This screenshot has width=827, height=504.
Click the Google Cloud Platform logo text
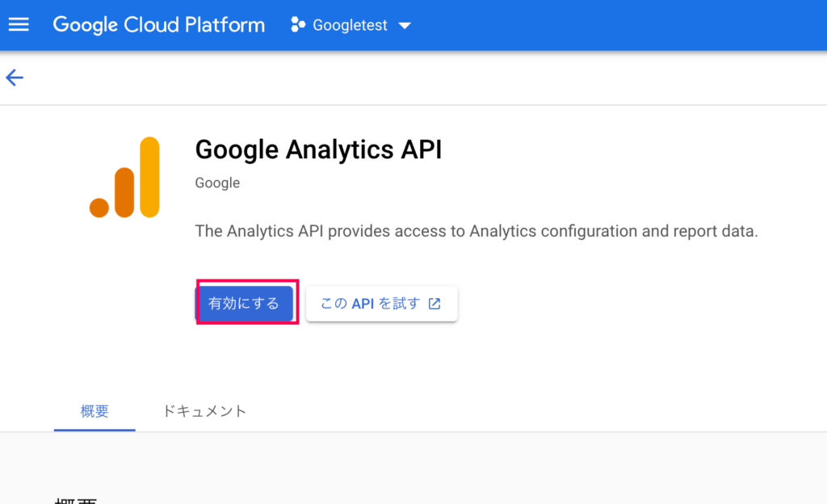159,25
